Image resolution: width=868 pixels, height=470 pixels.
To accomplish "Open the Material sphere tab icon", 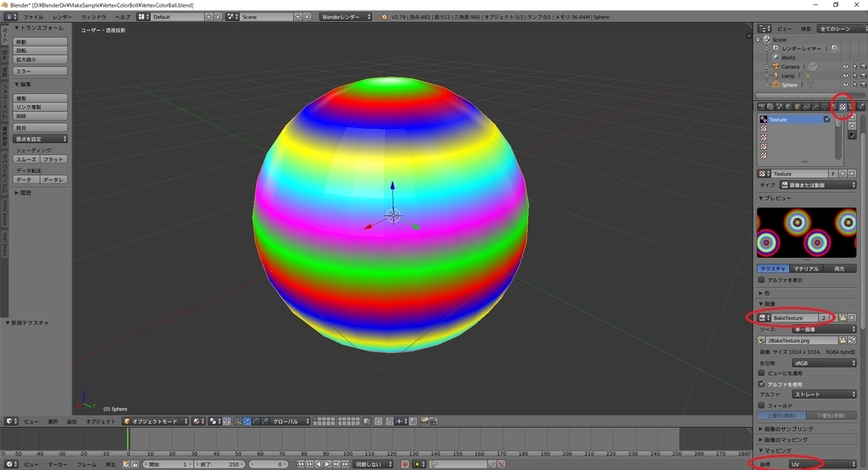I will (x=834, y=106).
